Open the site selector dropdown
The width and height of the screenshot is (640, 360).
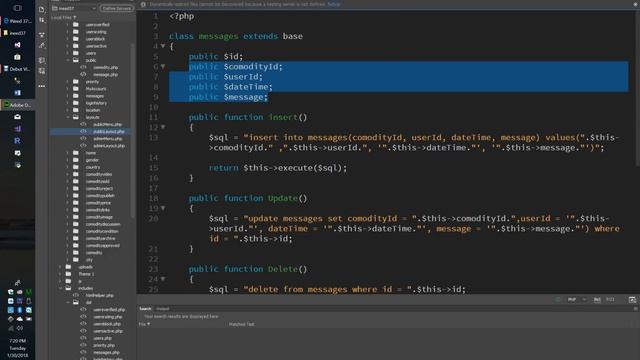pyautogui.click(x=75, y=8)
